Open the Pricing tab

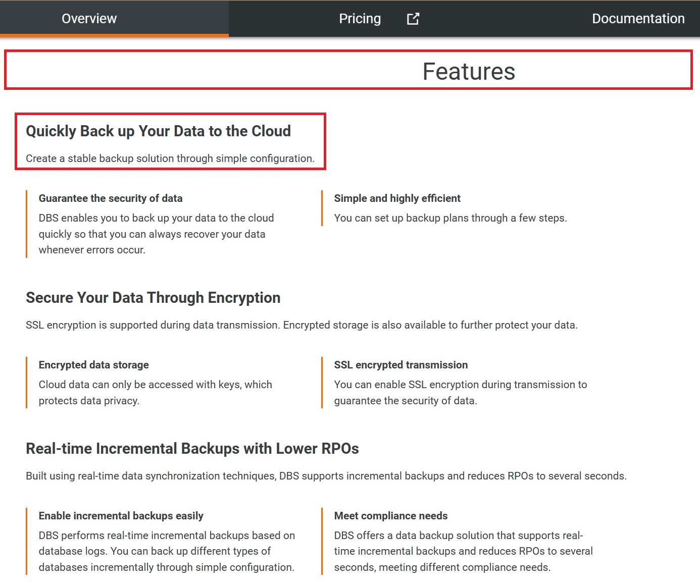[x=360, y=18]
